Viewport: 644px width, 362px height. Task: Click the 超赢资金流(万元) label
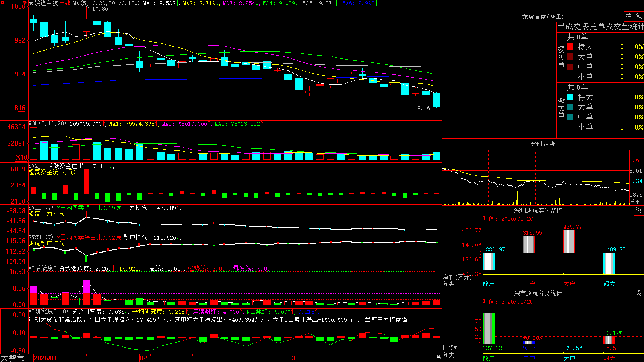pyautogui.click(x=52, y=172)
